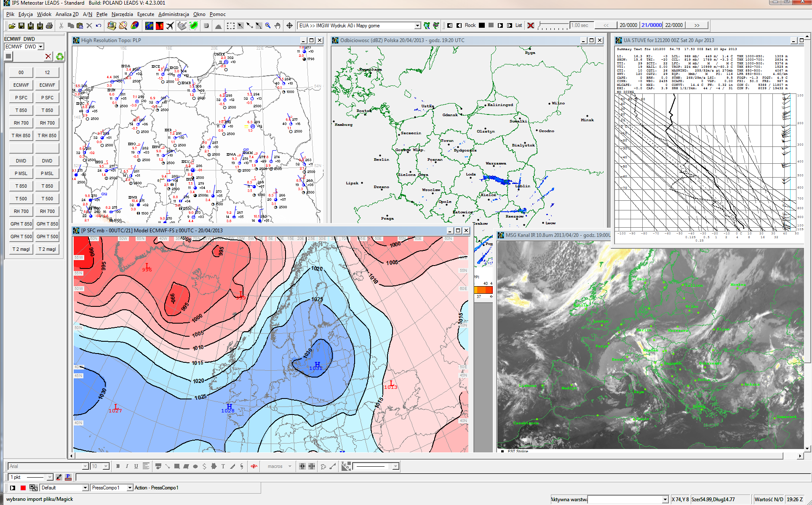The width and height of the screenshot is (812, 505).
Task: Open the Pomoc menu
Action: 218,14
